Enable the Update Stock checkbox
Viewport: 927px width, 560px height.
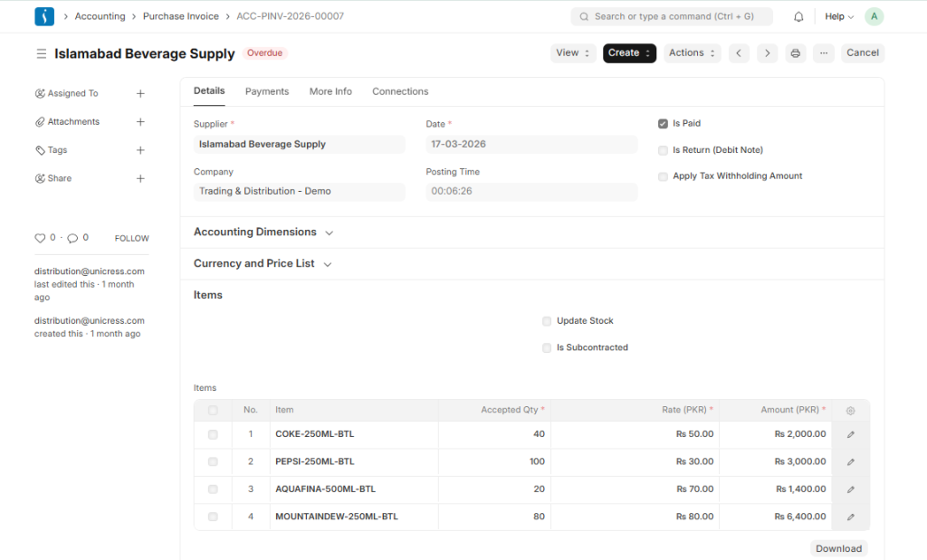pos(547,321)
